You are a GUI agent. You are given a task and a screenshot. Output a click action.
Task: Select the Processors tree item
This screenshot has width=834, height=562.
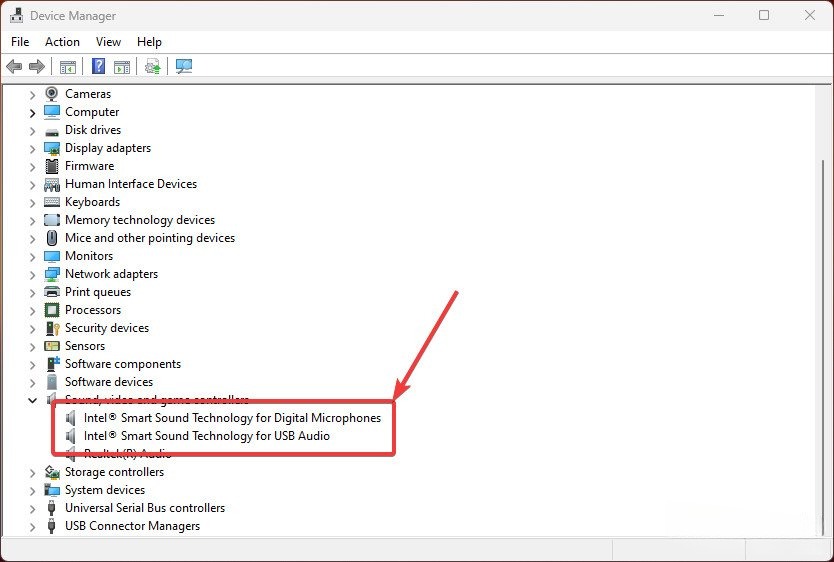click(92, 310)
